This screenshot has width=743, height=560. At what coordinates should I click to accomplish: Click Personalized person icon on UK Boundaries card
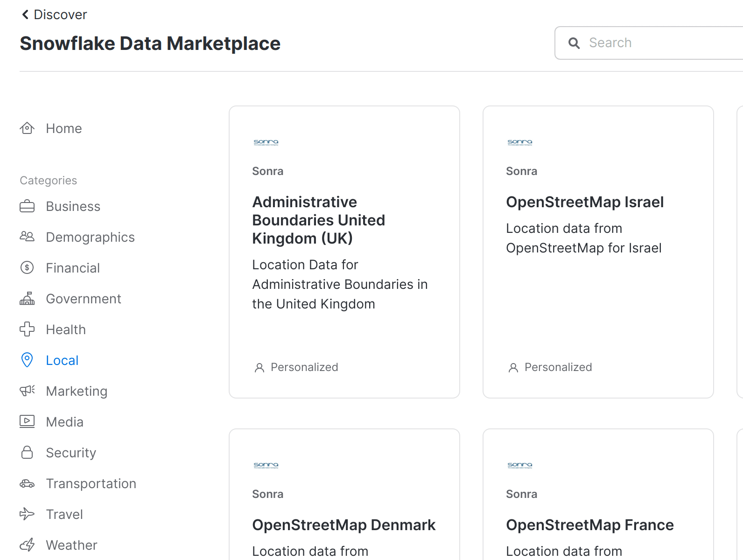(x=259, y=368)
